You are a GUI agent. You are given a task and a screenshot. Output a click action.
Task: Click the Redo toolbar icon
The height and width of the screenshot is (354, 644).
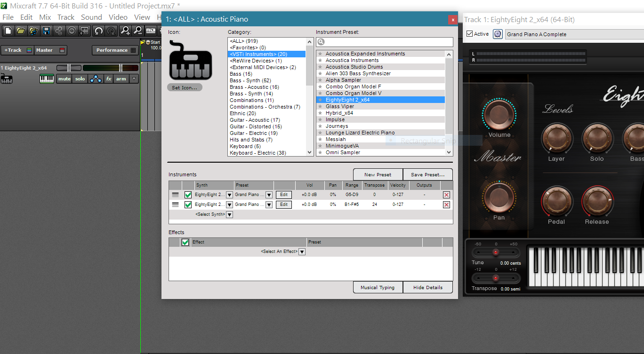111,31
